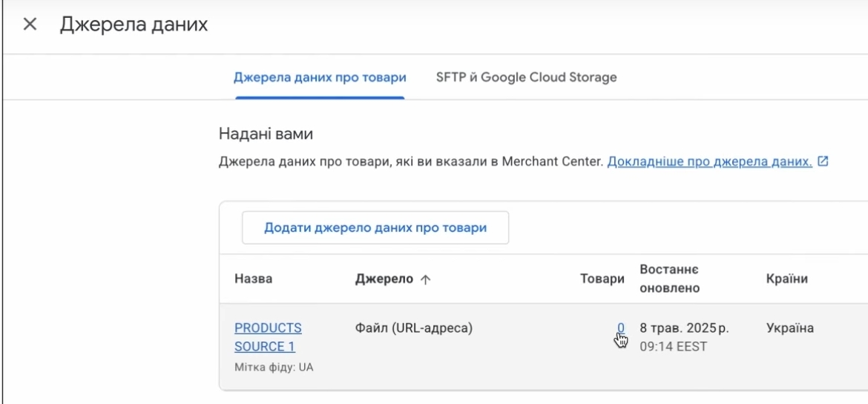Click the Мітка фіду: UA label
The image size is (868, 404).
point(274,367)
